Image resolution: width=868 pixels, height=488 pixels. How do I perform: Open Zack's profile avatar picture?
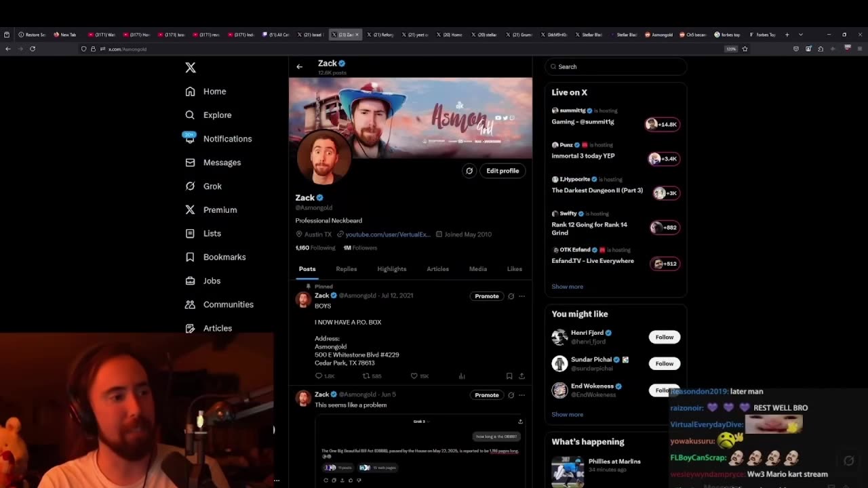coord(324,158)
